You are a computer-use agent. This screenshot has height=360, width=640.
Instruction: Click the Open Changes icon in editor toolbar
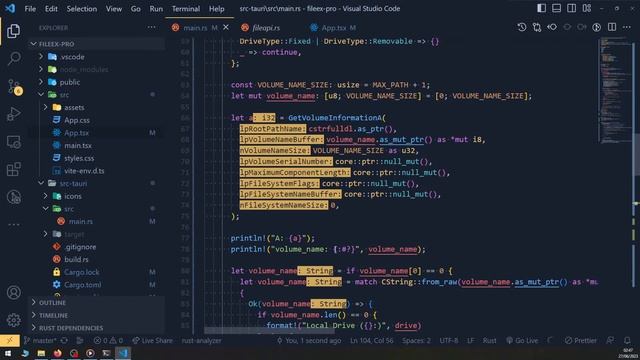pos(537,27)
